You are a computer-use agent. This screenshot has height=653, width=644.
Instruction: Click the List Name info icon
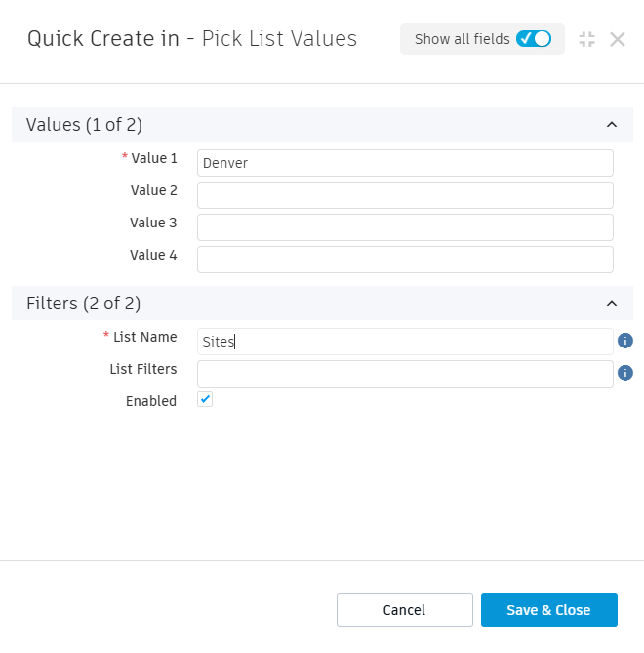tap(626, 341)
